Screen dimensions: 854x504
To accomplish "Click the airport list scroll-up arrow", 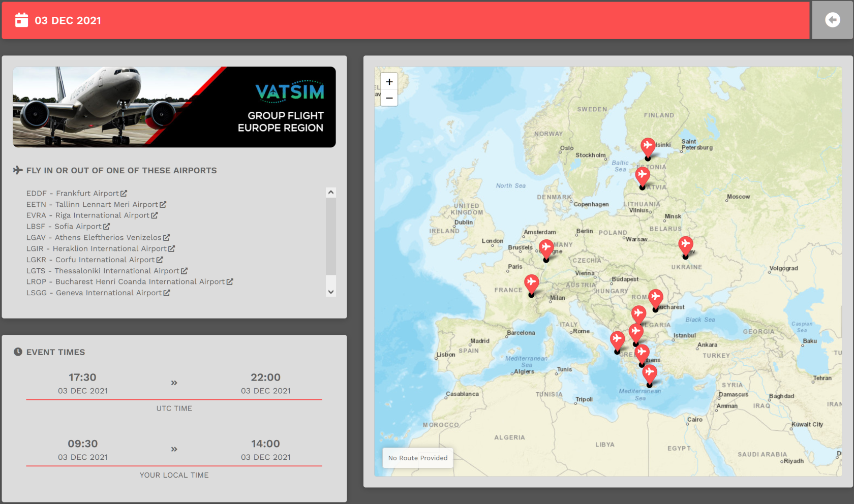I will (x=331, y=193).
